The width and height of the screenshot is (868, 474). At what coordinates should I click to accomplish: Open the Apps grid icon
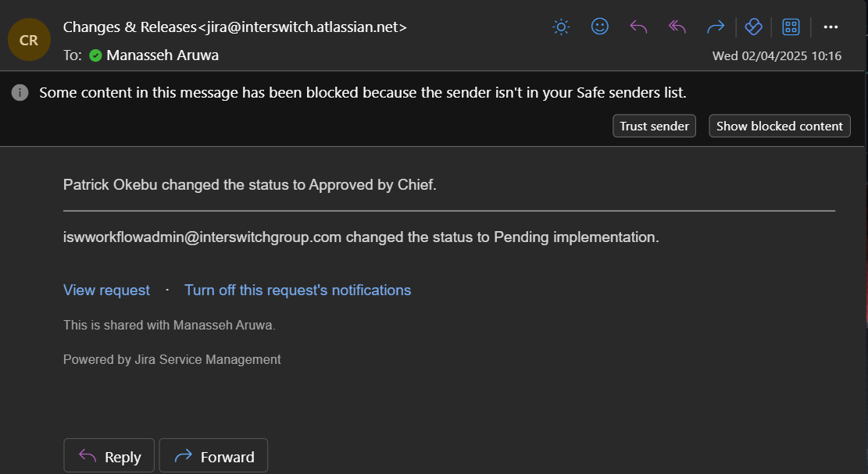pyautogui.click(x=791, y=27)
